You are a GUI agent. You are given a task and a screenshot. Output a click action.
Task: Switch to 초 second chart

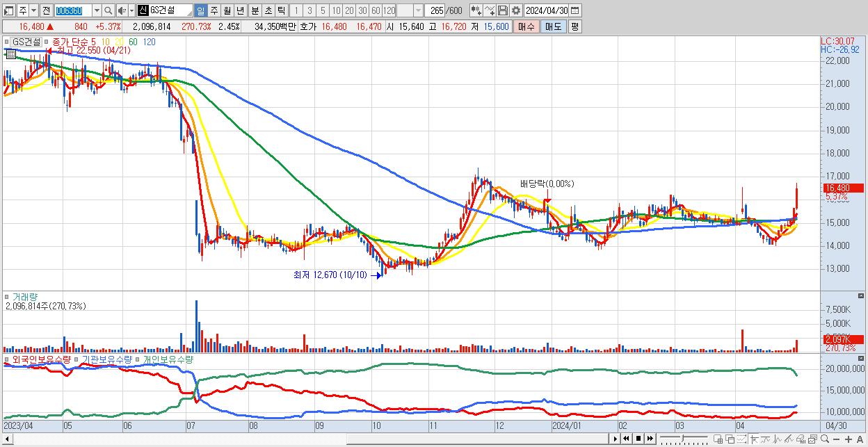268,10
